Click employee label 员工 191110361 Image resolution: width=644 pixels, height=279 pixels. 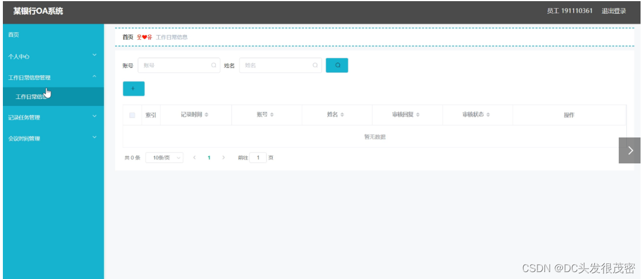tap(570, 11)
